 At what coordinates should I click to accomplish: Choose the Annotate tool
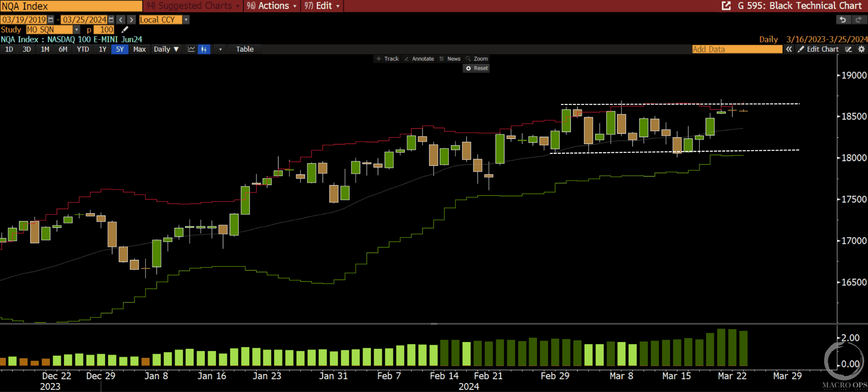click(419, 59)
